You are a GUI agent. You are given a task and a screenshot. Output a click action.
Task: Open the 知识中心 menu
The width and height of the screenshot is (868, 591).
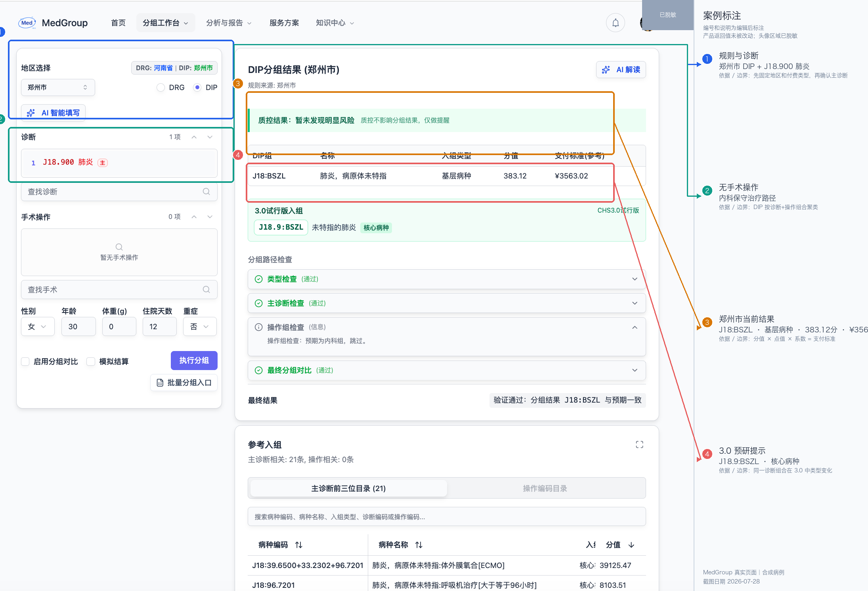coord(335,23)
